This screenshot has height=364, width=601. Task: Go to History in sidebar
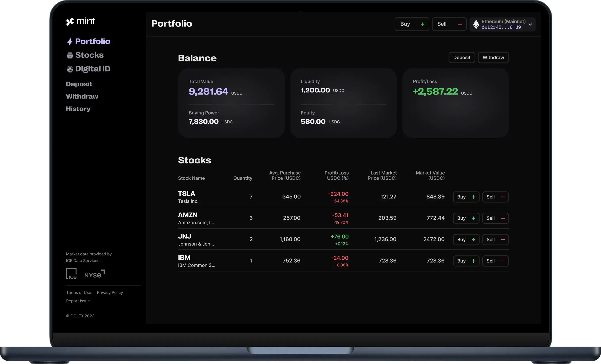[78, 109]
